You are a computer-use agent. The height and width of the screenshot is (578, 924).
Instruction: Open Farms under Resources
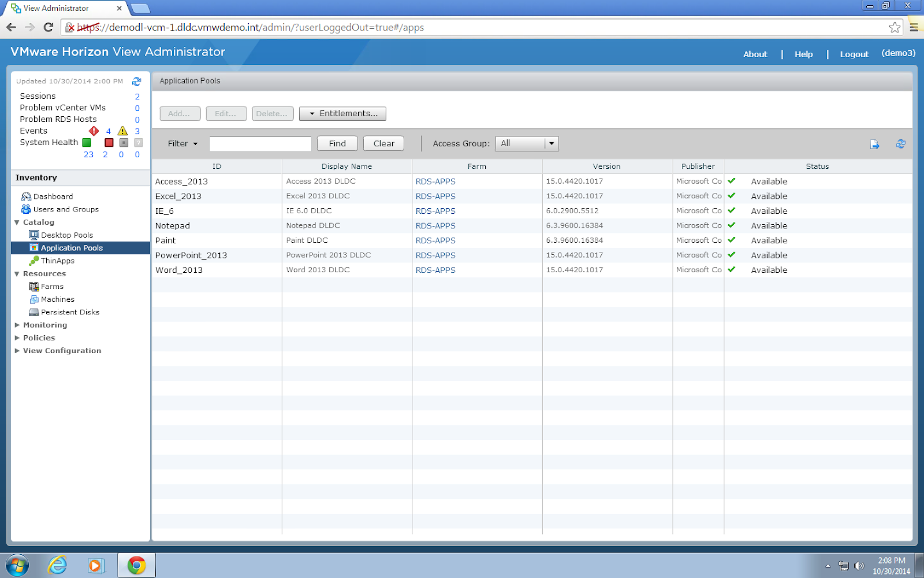[x=52, y=287]
